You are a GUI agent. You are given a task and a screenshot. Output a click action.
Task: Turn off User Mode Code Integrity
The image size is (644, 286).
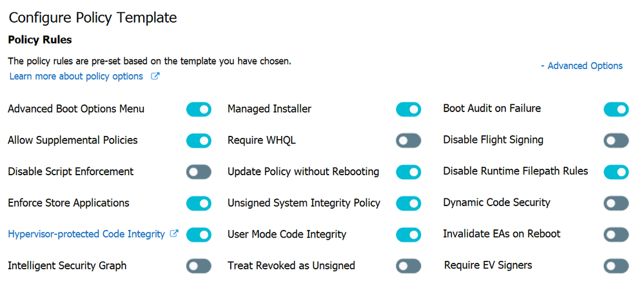[408, 234]
